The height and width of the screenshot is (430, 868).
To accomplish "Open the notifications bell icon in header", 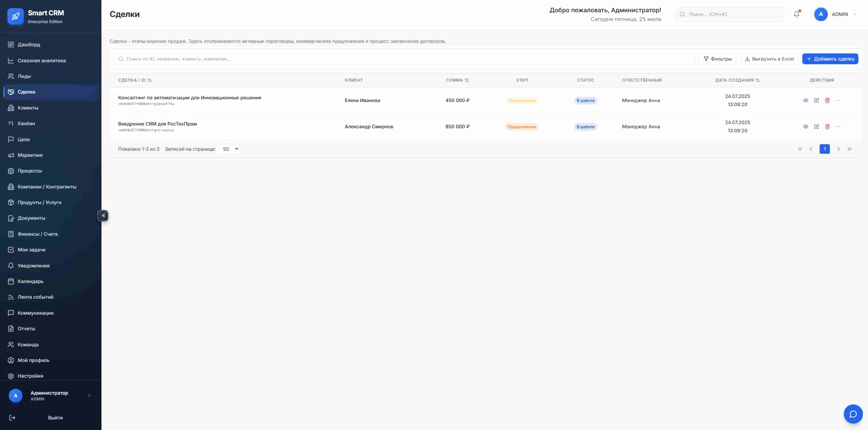I will tap(796, 14).
